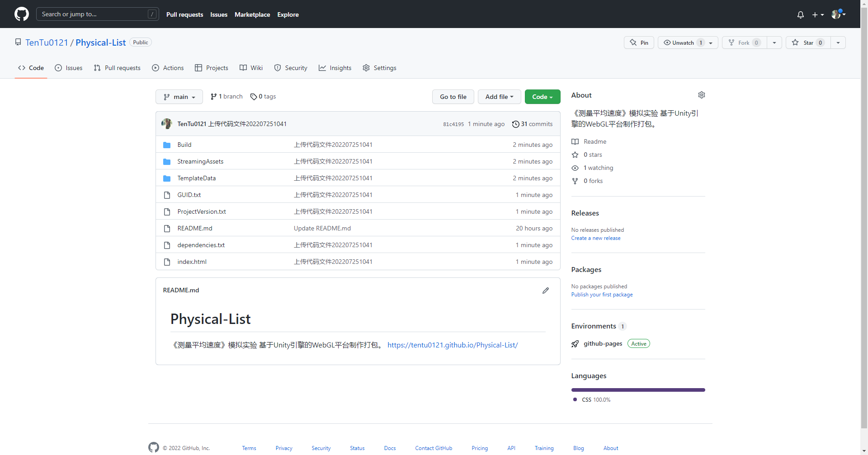
Task: Open the green Code dropdown
Action: 542,97
